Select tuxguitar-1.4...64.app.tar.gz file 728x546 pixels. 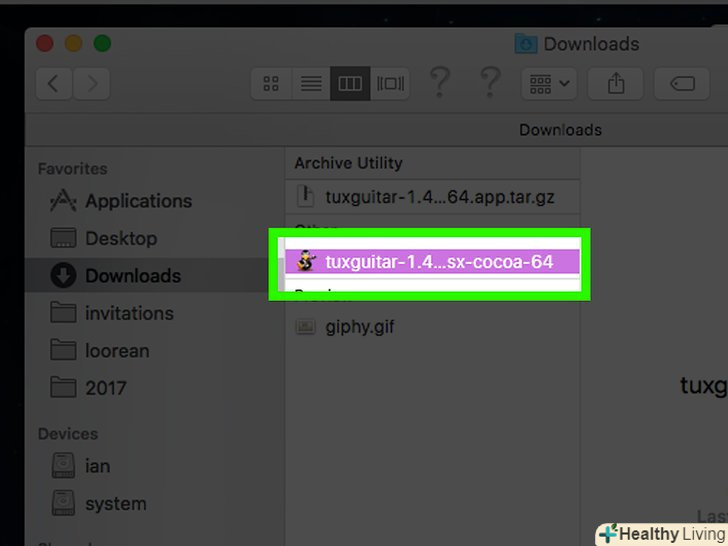(x=432, y=197)
